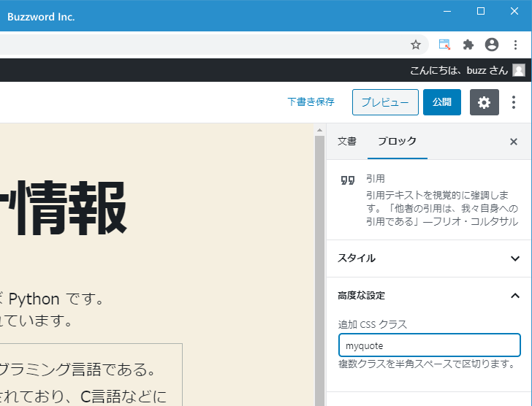
Task: Click the 引用 block name label
Action: [x=376, y=178]
